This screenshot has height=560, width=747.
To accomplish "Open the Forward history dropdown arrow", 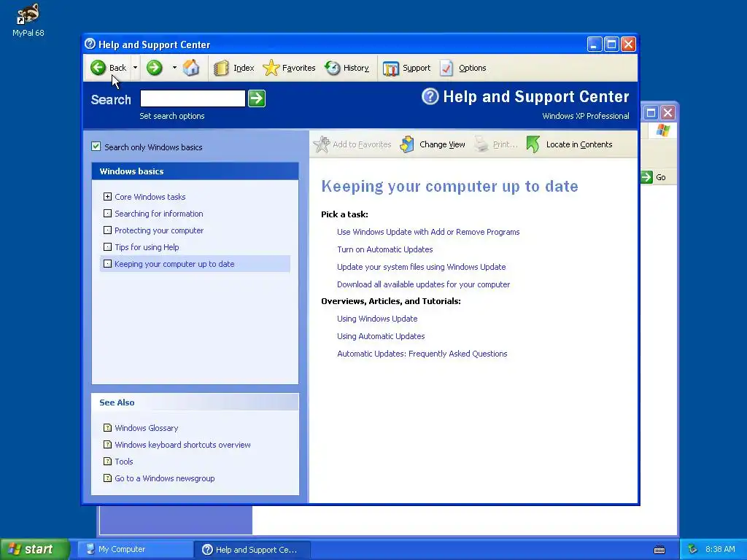I will point(174,68).
